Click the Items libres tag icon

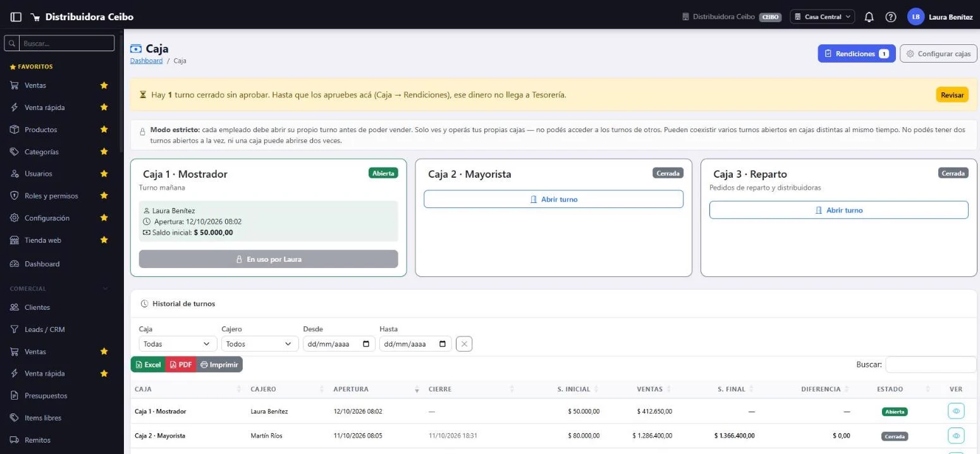coord(15,418)
